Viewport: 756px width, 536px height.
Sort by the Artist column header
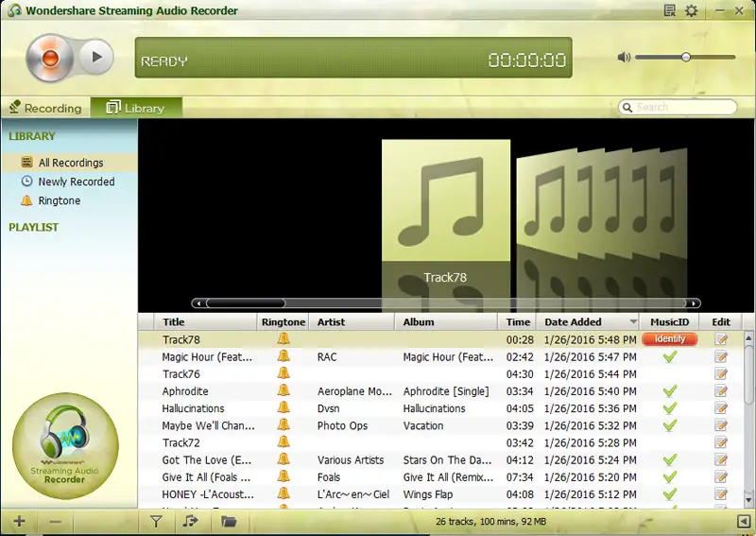(352, 322)
